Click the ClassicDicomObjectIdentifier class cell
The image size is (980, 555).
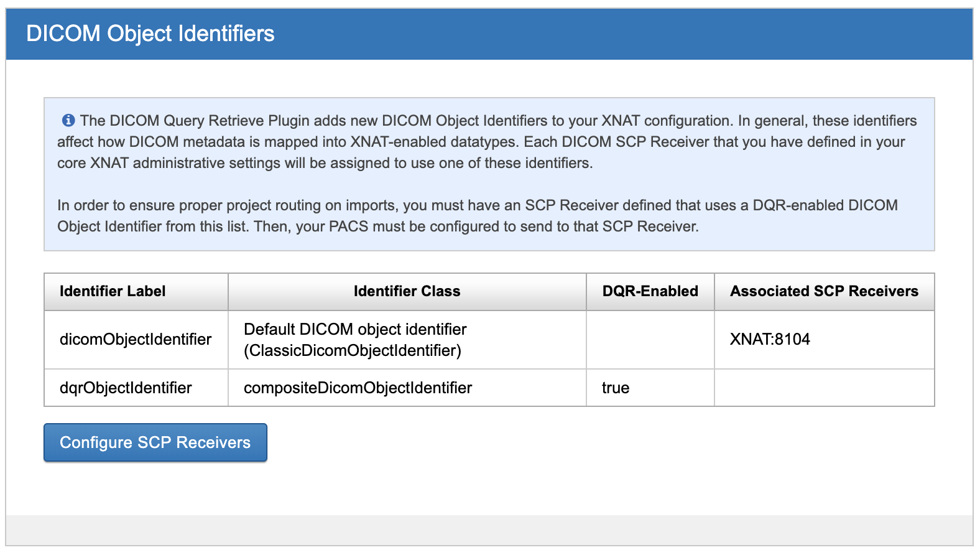[353, 351]
